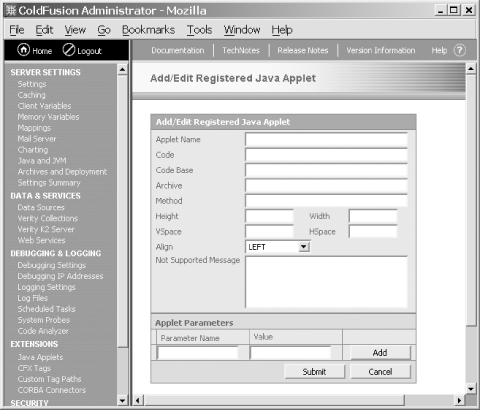Open Verity Collections page

(47, 219)
